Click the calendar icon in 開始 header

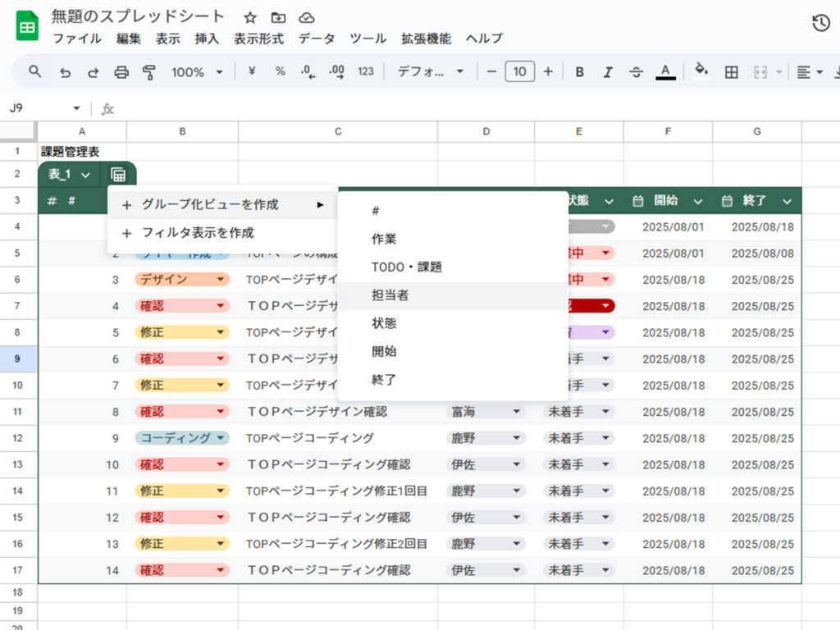(637, 201)
